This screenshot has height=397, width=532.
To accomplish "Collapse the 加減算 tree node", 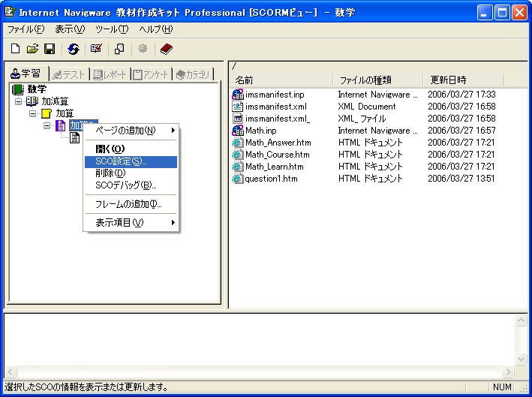I will point(18,101).
